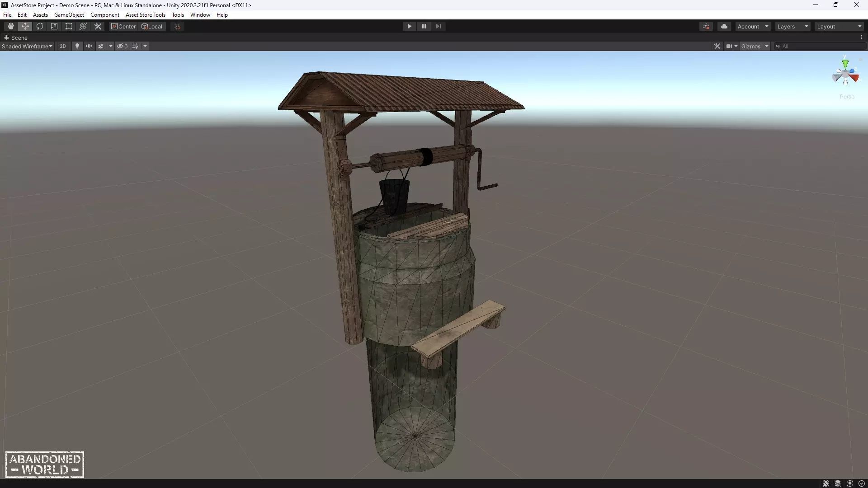Click the wooden bench beside the well
868x488 pixels.
click(x=459, y=330)
